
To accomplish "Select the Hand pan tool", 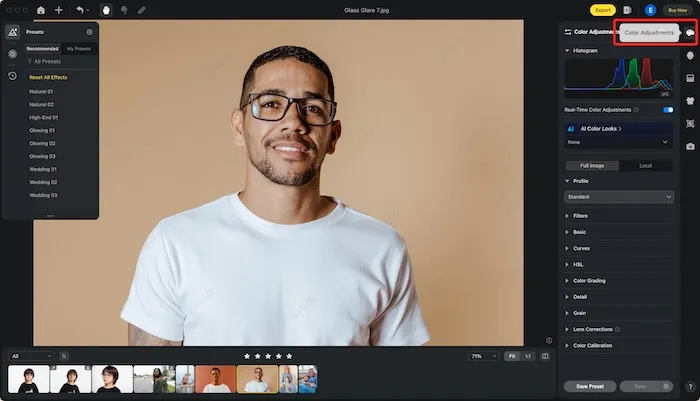I will (x=106, y=10).
